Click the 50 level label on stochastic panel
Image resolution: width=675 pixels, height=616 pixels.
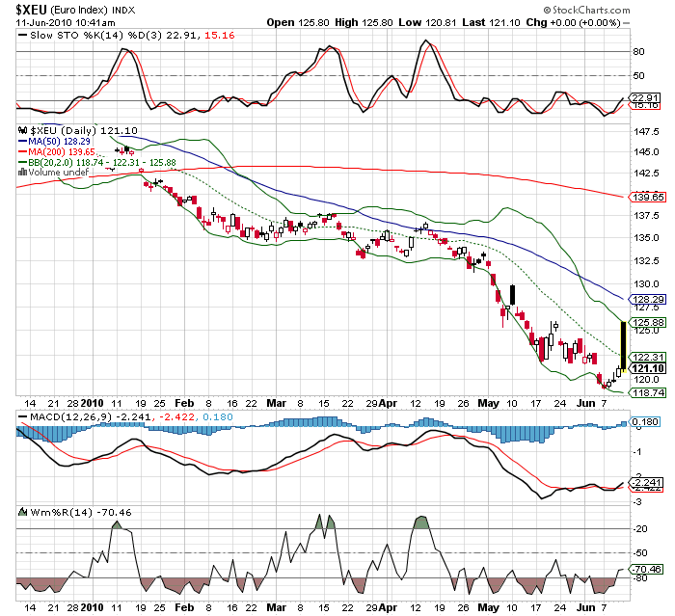coord(638,76)
